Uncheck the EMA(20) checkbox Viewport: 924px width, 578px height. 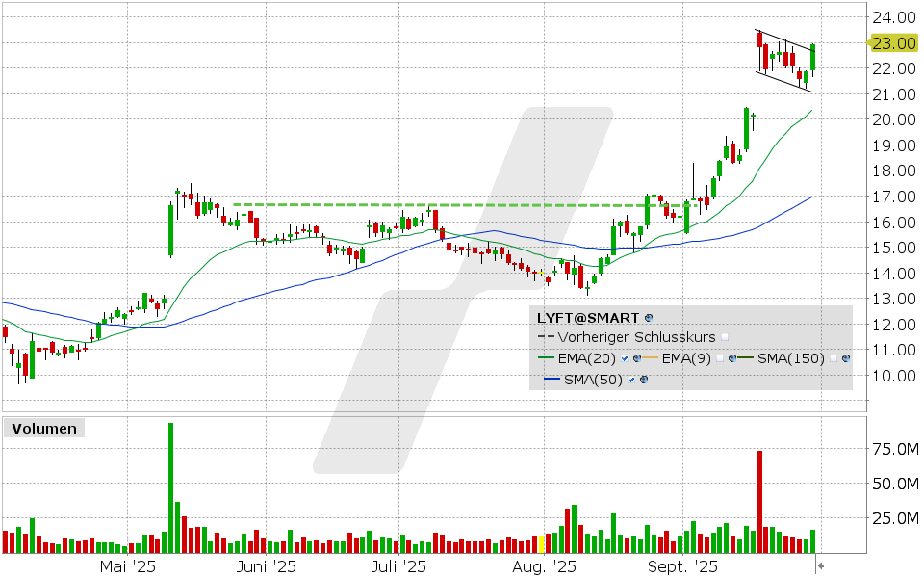(625, 358)
